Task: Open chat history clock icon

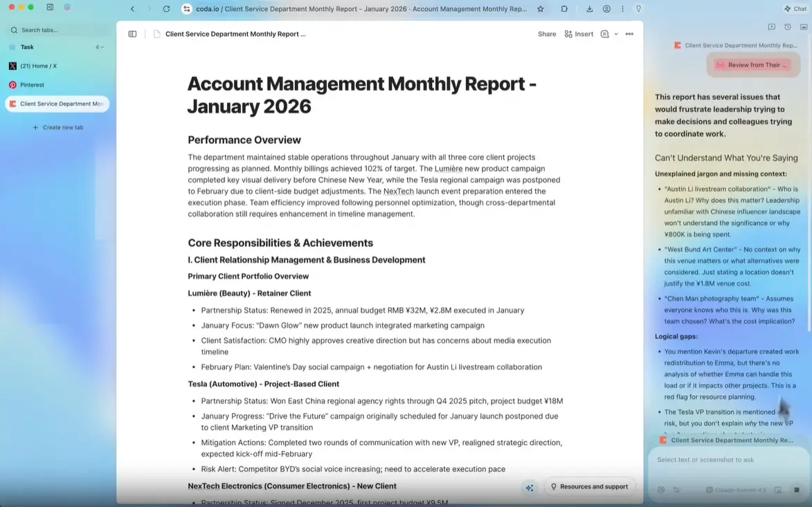Action: point(788,27)
